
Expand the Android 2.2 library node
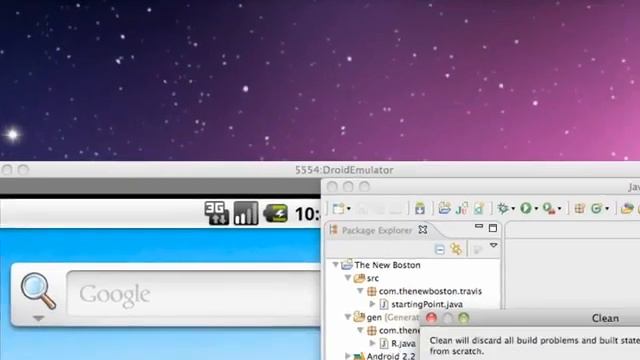tap(348, 356)
